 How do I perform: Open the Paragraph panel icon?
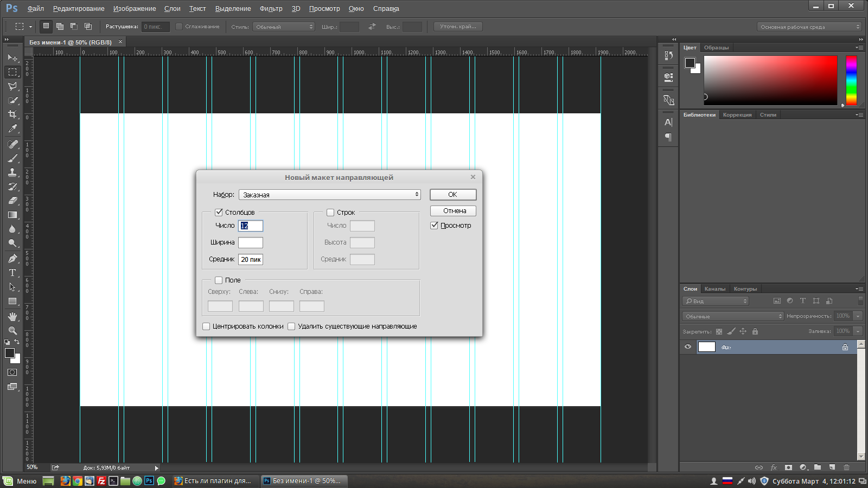(668, 137)
